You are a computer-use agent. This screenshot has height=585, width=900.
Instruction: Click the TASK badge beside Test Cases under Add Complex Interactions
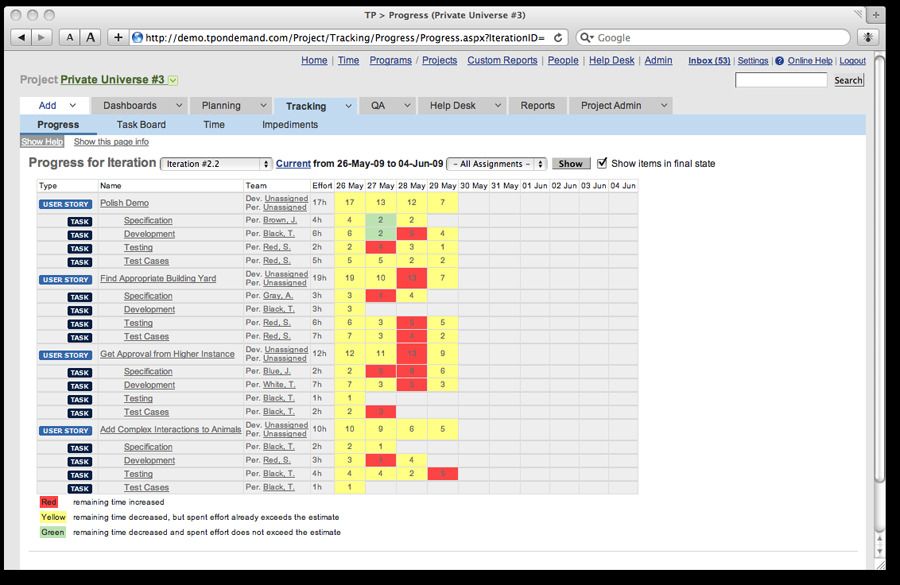pyautogui.click(x=78, y=488)
